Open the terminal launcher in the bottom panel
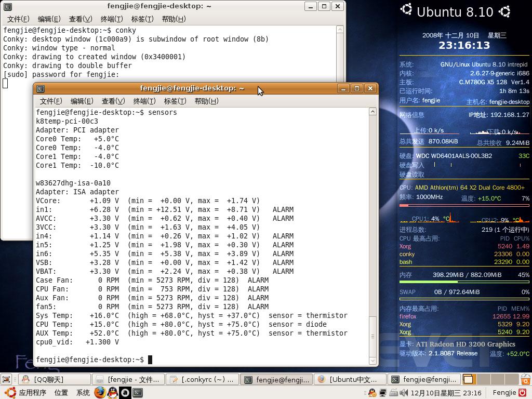 138,393
